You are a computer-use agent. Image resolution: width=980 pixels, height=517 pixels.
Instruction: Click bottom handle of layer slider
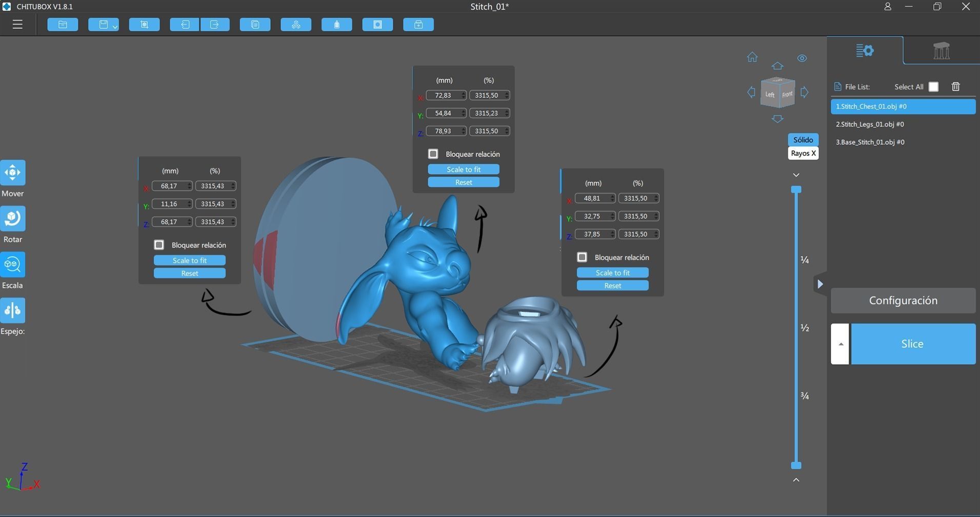[x=796, y=465]
